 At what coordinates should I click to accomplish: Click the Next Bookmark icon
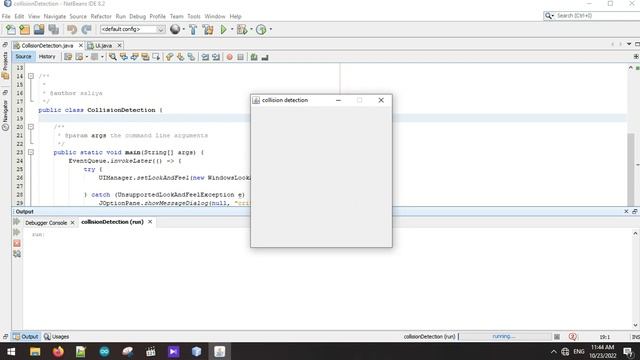click(180, 57)
